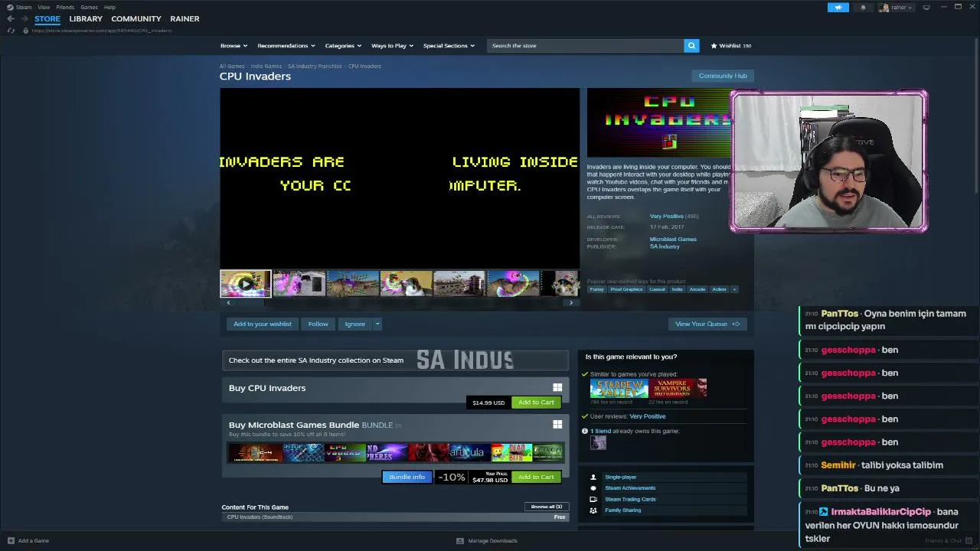Click the Pixel Graphics tag
The width and height of the screenshot is (980, 551).
point(626,289)
